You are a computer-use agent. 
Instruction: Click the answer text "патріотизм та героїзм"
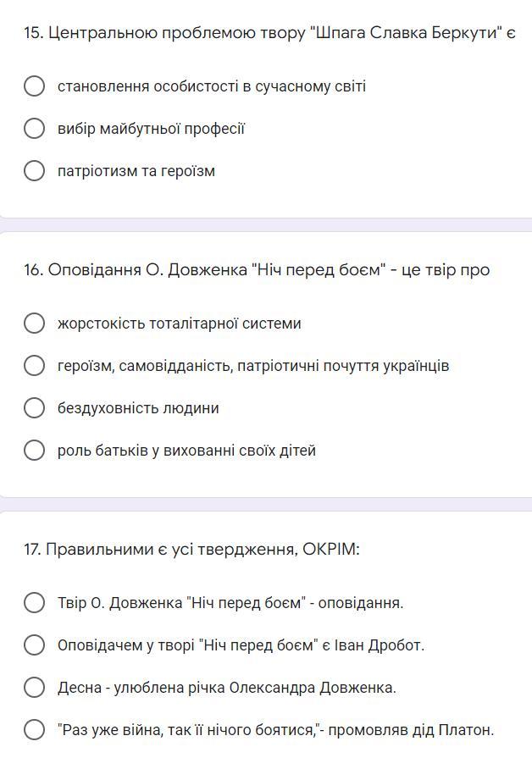point(136,171)
